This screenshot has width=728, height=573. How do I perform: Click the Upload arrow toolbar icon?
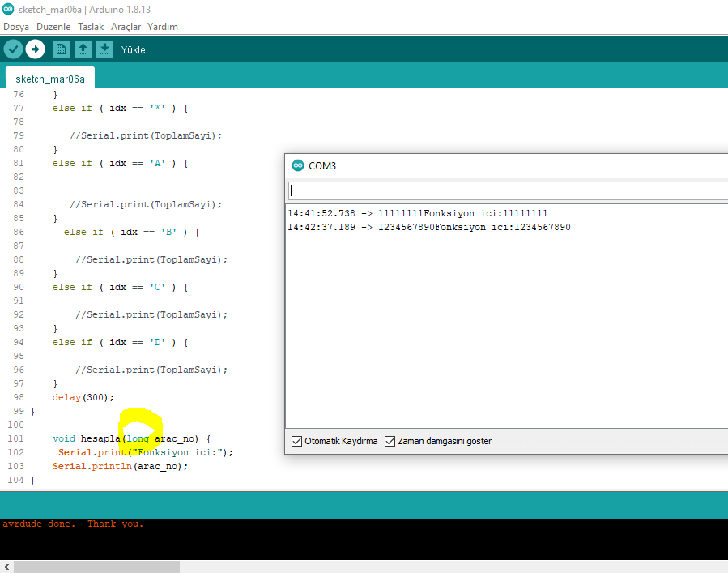[35, 49]
